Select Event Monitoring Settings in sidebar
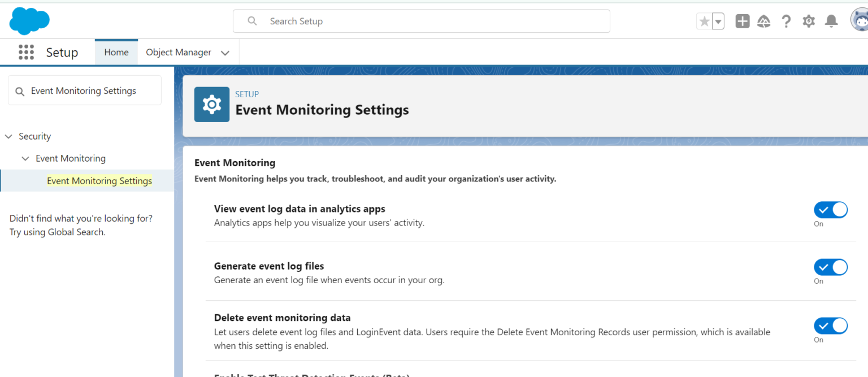The width and height of the screenshot is (868, 377). 99,180
